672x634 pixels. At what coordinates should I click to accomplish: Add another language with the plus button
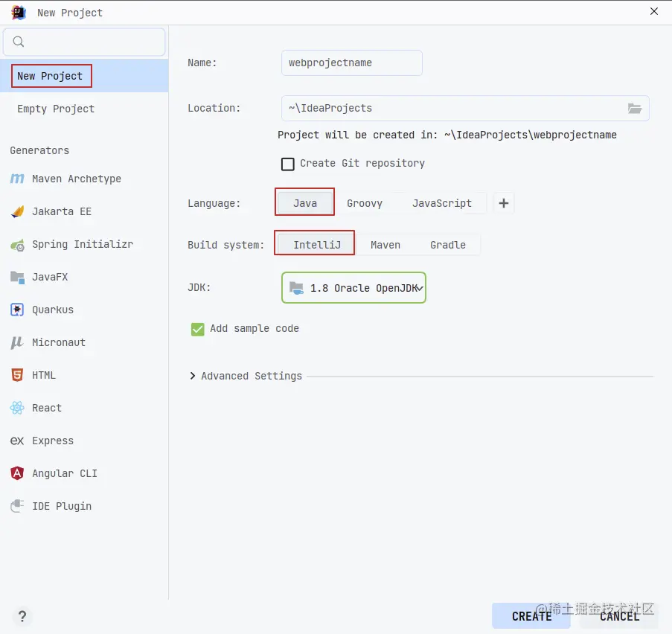(504, 203)
